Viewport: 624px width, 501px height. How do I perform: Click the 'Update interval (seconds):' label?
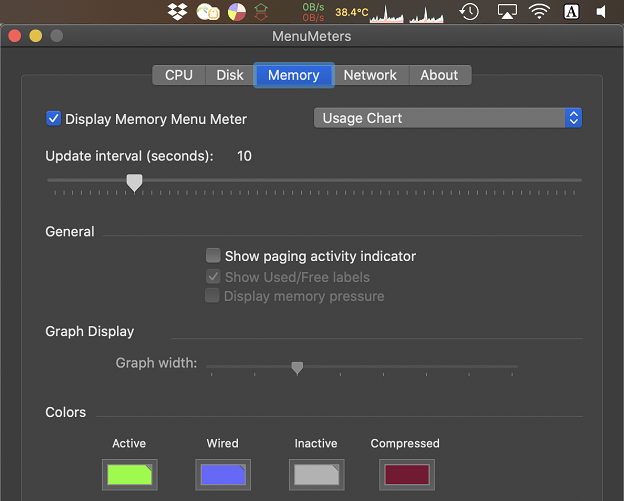pos(129,156)
